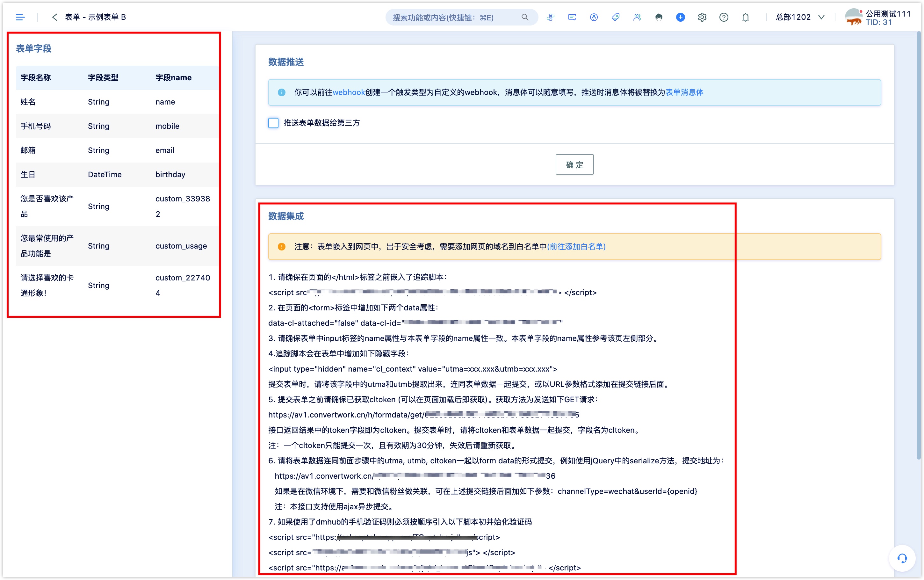Click the email field name cell
Screen dimensions: 924x580
[165, 150]
